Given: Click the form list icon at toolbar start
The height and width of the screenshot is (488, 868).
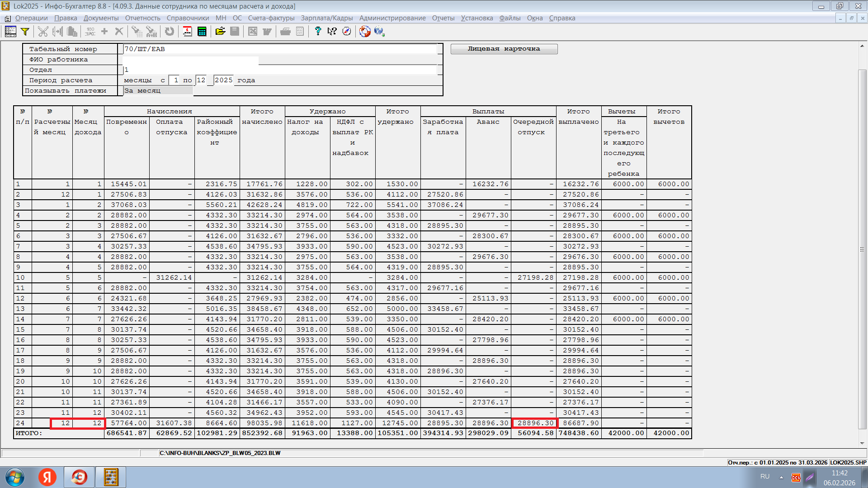Looking at the screenshot, I should pos(10,31).
